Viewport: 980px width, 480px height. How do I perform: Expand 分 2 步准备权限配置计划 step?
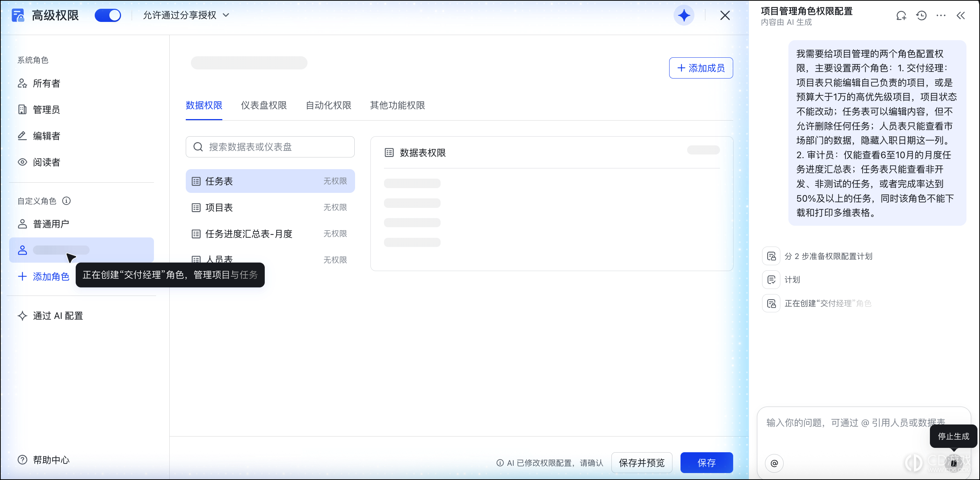(x=818, y=256)
